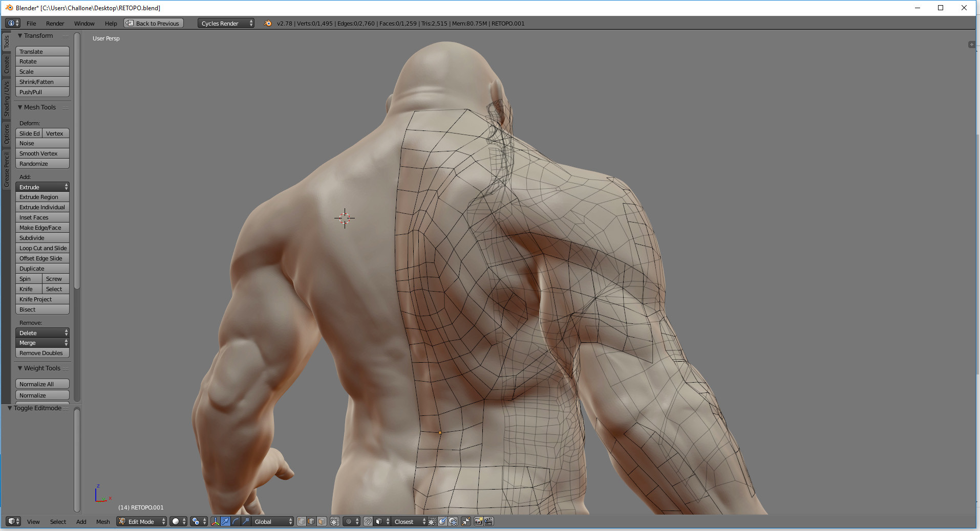Image resolution: width=980 pixels, height=531 pixels.
Task: Click Extrude Region button
Action: pyautogui.click(x=42, y=197)
